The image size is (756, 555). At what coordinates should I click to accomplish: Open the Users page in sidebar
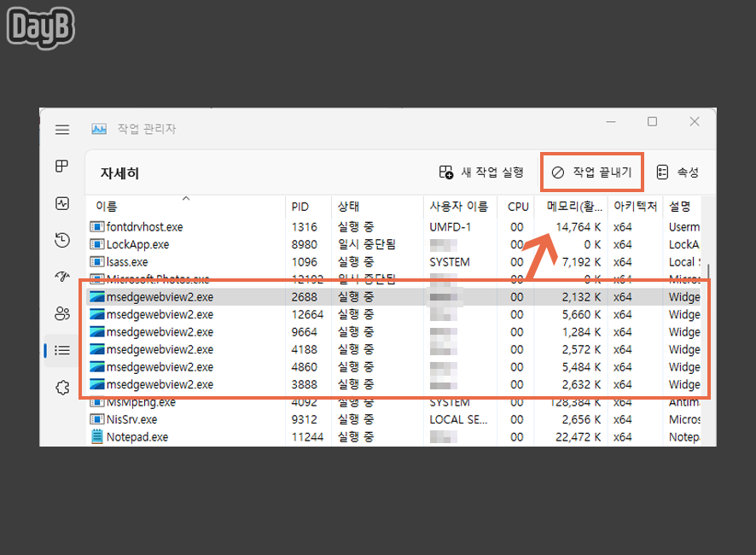61,313
